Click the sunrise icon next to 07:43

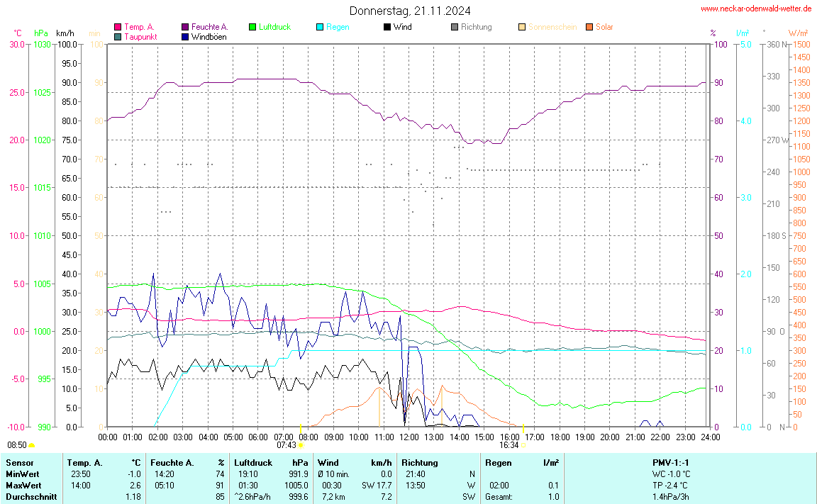[x=301, y=446]
